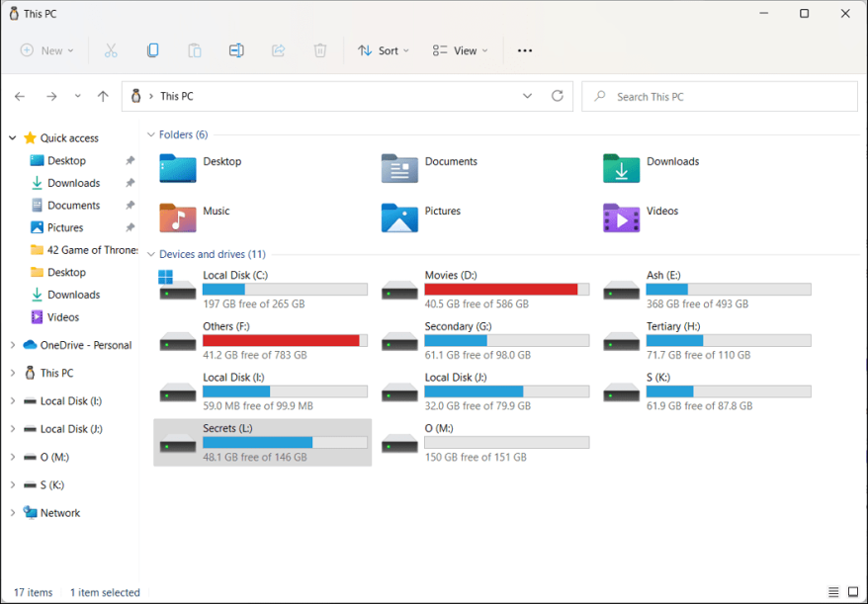Select OneDrive - Personal in navigation pane
This screenshot has width=868, height=604.
(x=85, y=345)
